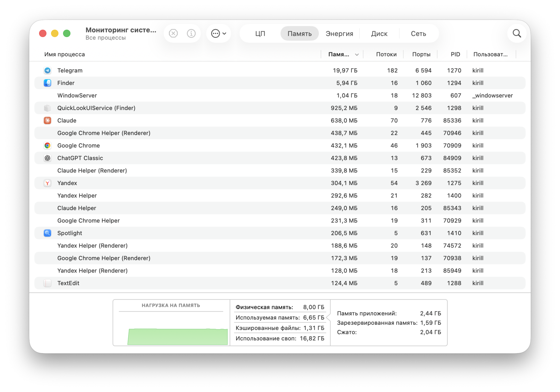This screenshot has width=560, height=392.
Task: Open process info with the (i) icon
Action: coord(191,33)
